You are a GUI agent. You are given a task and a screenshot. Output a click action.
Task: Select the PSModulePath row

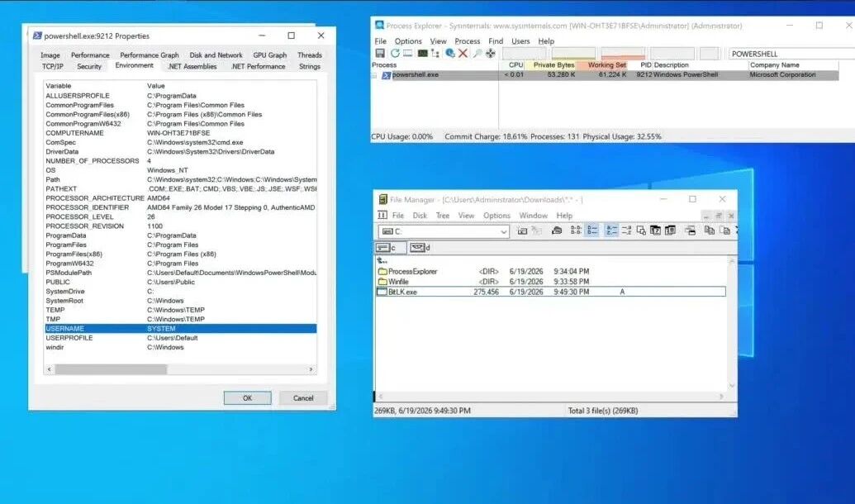pyautogui.click(x=180, y=273)
